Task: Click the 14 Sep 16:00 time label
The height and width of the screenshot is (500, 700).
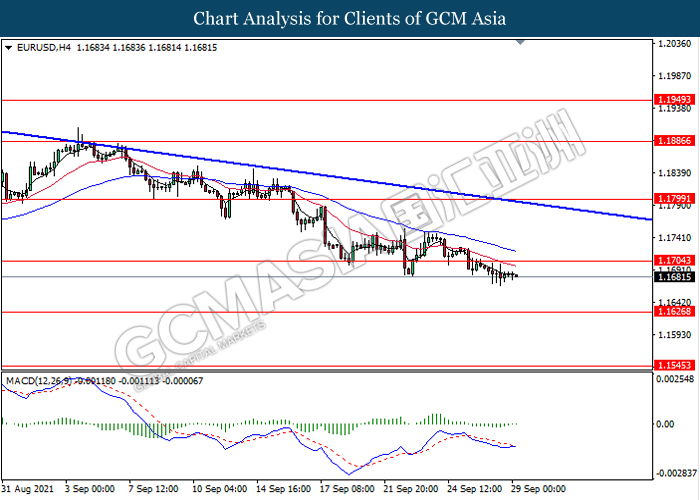Action: (283, 489)
